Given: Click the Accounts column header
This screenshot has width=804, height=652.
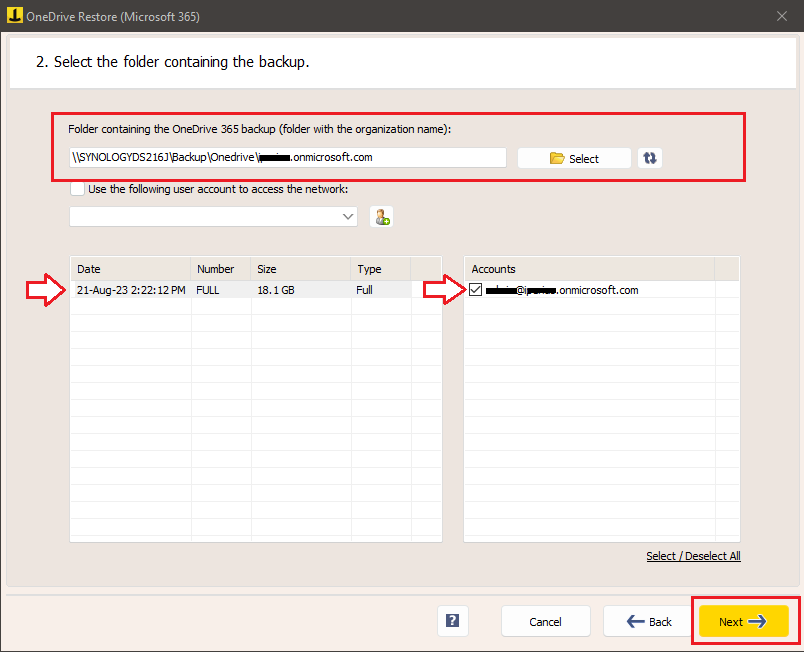Looking at the screenshot, I should [590, 269].
